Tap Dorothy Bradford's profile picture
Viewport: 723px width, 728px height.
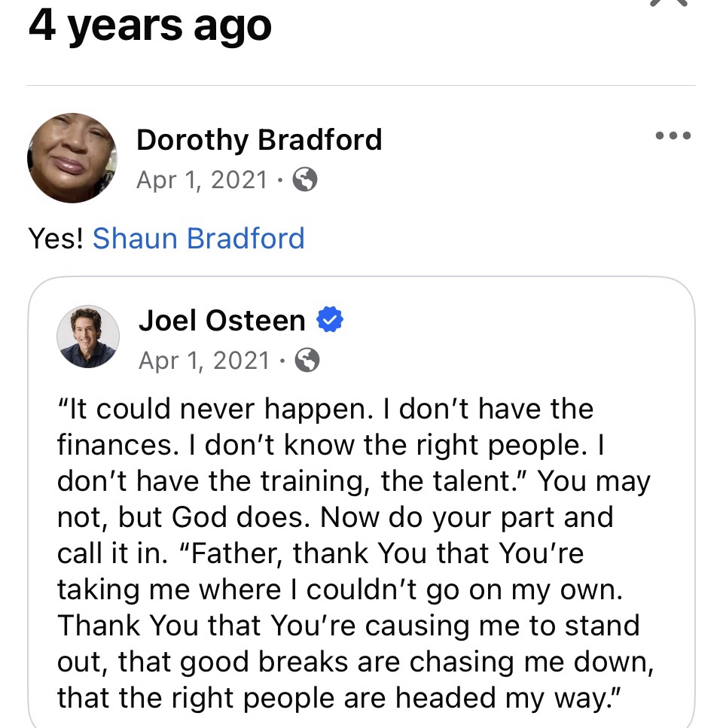(x=72, y=158)
